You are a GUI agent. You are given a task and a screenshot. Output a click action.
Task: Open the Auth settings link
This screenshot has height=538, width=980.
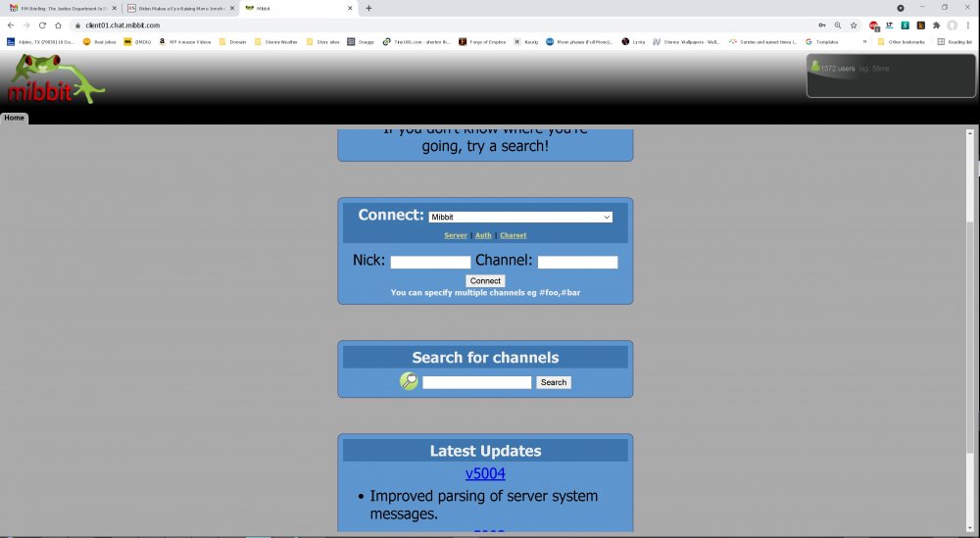(x=483, y=235)
